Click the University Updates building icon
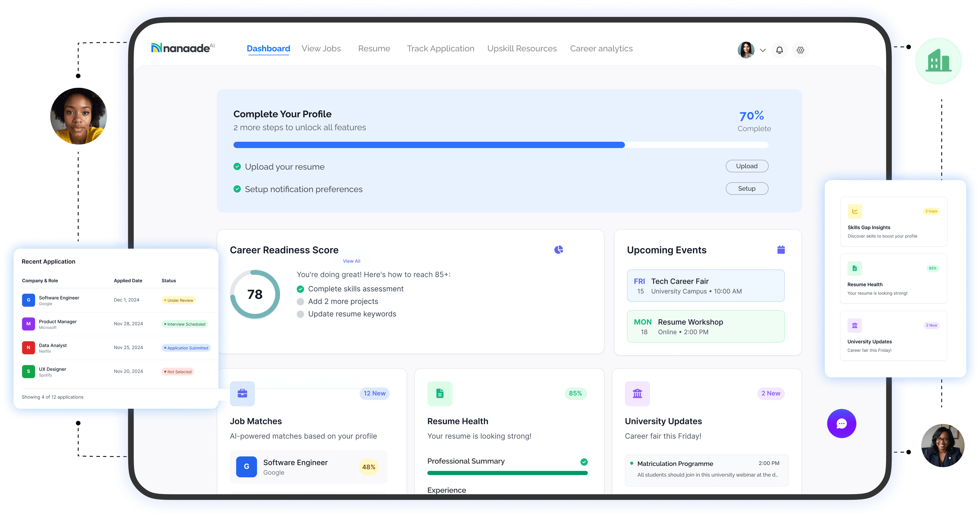980x517 pixels. pyautogui.click(x=637, y=394)
